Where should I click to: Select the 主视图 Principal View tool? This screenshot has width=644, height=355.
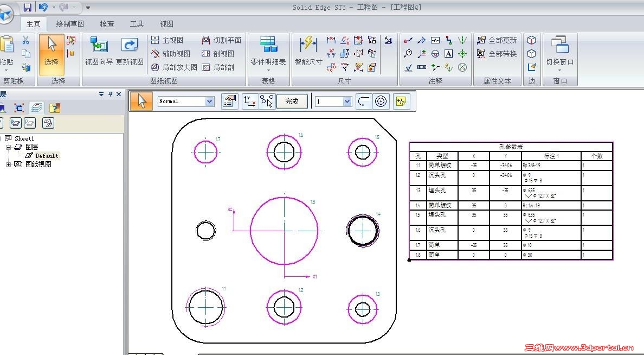click(167, 40)
